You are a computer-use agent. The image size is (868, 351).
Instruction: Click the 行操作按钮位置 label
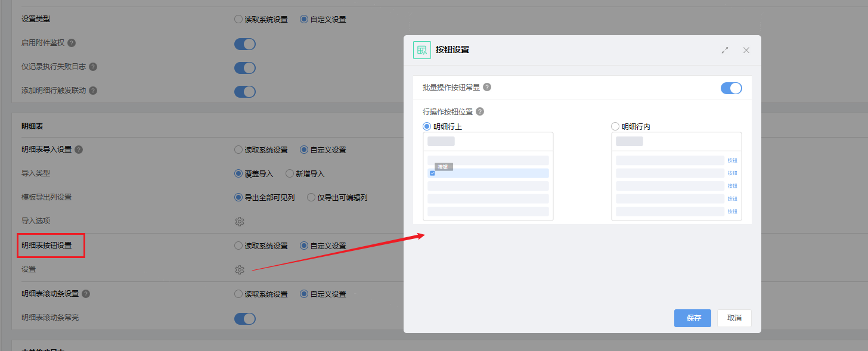coord(448,111)
